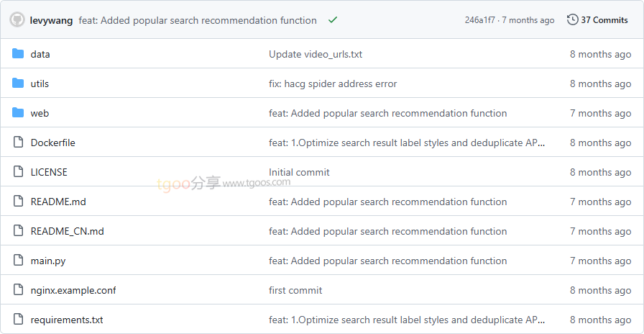The height and width of the screenshot is (334, 644).
Task: Click the commits history clock icon
Action: [572, 20]
